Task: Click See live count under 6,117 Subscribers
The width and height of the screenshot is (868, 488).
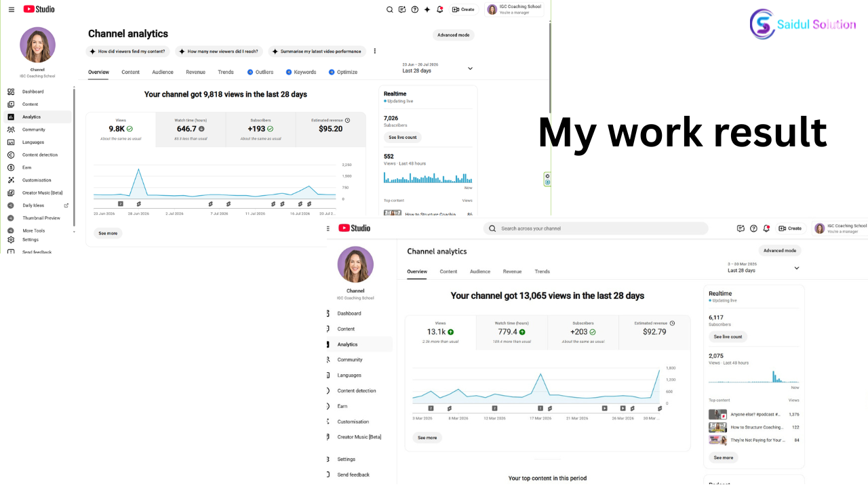Action: [728, 337]
